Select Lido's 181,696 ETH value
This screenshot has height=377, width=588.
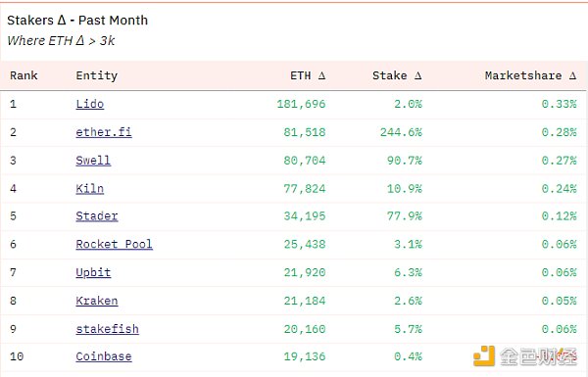(301, 104)
